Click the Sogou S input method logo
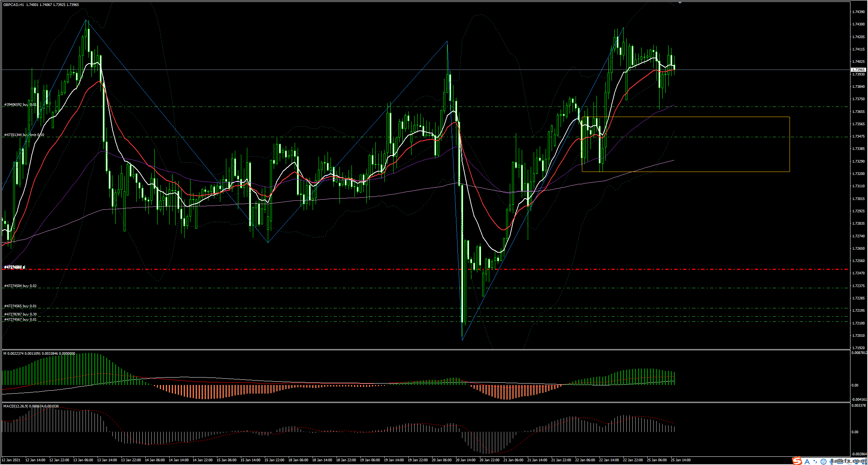The width and height of the screenshot is (868, 465). [x=797, y=461]
